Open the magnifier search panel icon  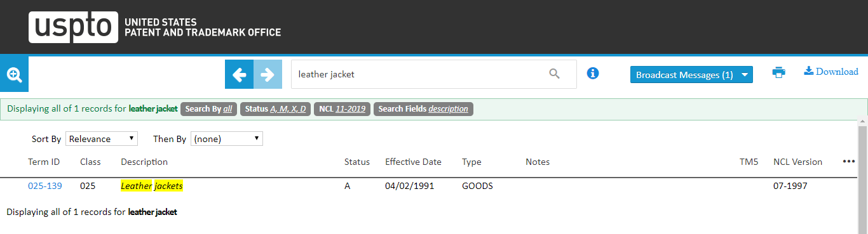click(14, 74)
